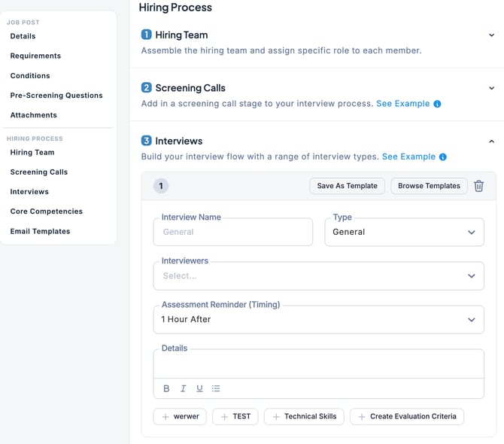Viewport: 504px width, 444px height.
Task: Add the werwer evaluation criteria
Action: 181,416
